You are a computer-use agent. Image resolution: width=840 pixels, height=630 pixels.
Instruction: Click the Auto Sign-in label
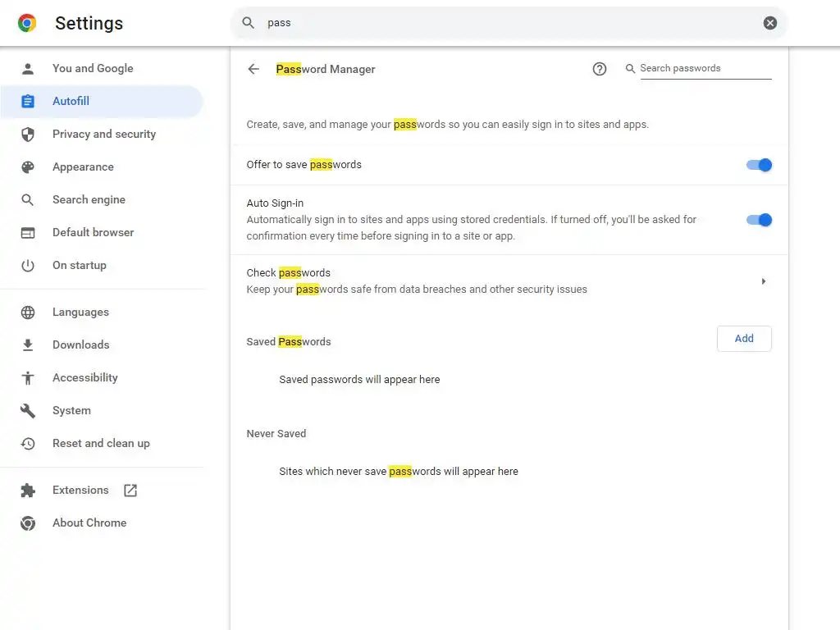(275, 203)
